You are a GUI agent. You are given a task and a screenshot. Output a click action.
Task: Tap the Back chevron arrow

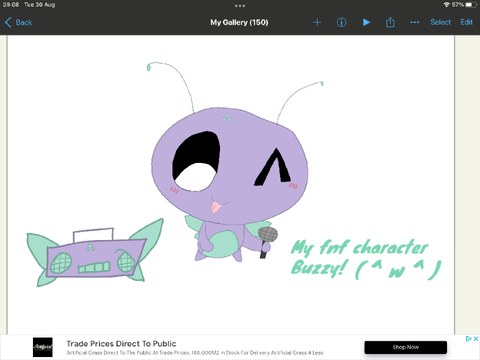8,22
